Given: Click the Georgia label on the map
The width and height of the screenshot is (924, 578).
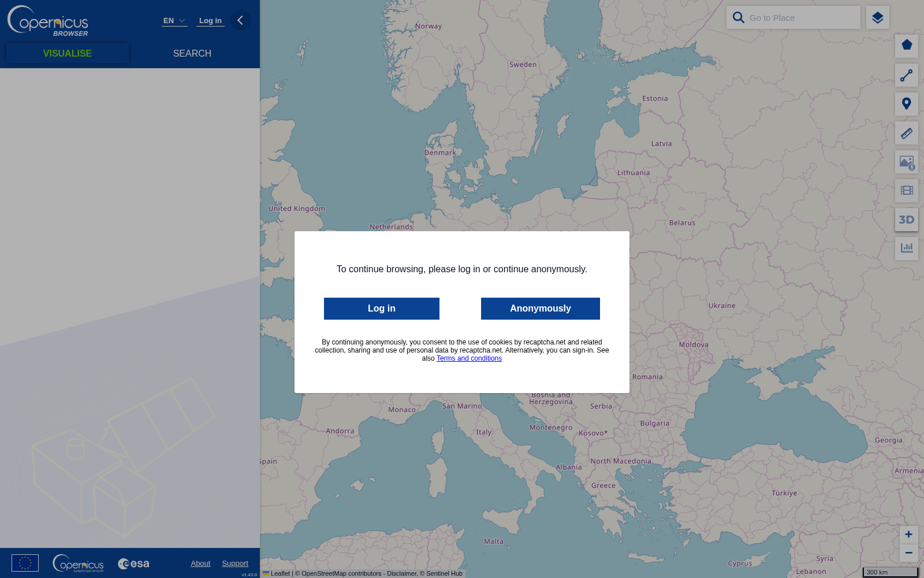Looking at the screenshot, I should [x=888, y=440].
